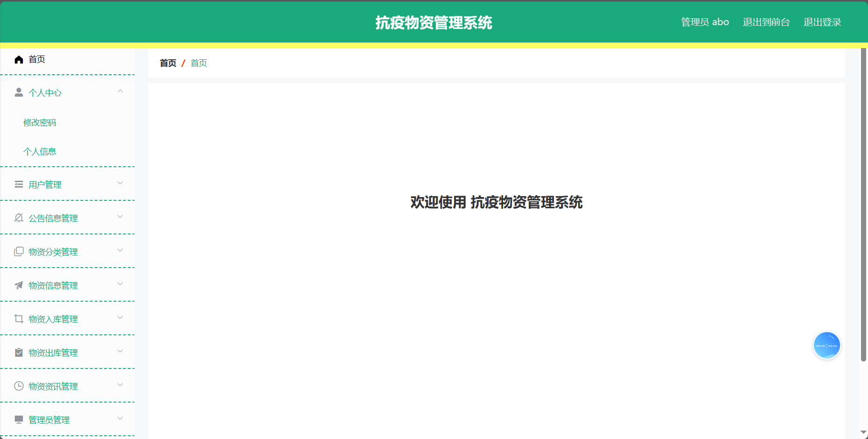This screenshot has width=868, height=439.
Task: Expand the 管理员管理 chevron
Action: click(120, 418)
